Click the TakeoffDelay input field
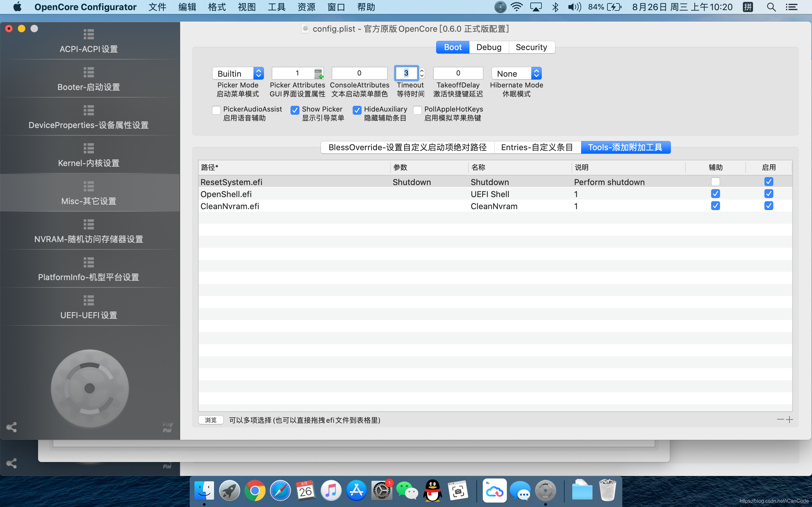Screen dimensions: 812x507 click(458, 73)
